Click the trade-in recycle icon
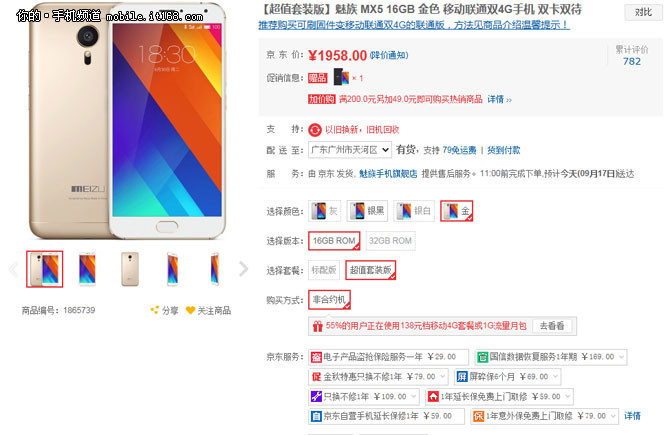Image resolution: width=670 pixels, height=435 pixels. point(315,129)
